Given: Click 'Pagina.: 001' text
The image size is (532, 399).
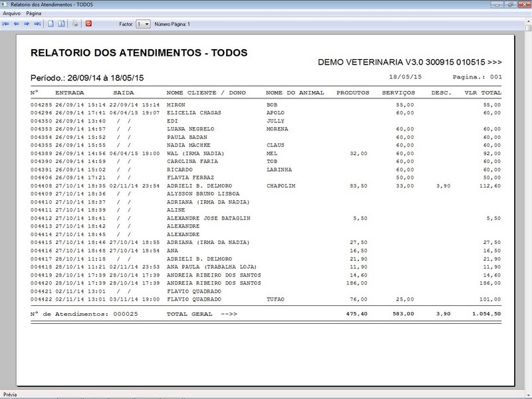Looking at the screenshot, I should tap(477, 77).
